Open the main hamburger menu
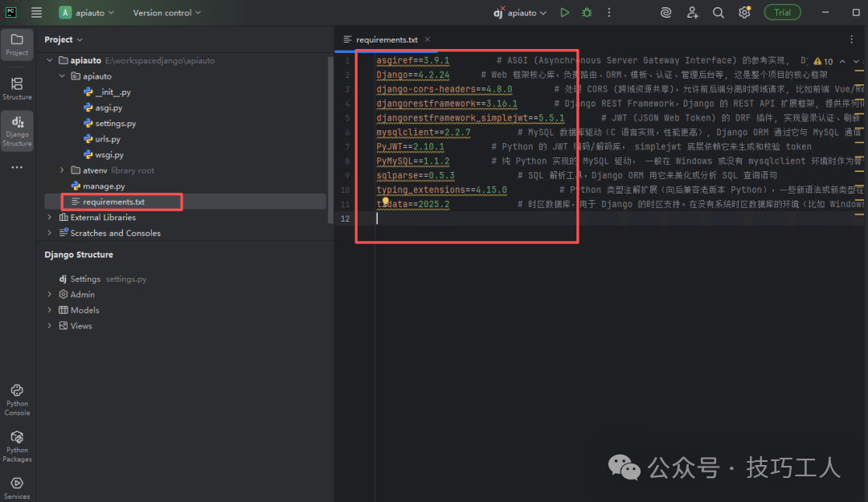 click(35, 12)
